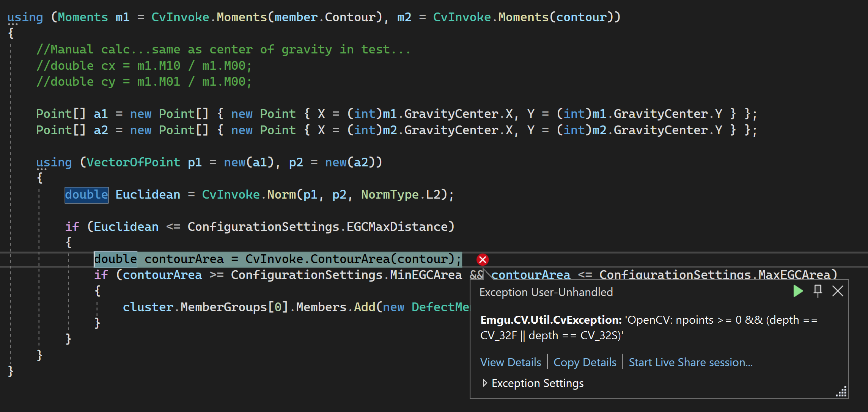Click the Manual calc comment line
This screenshot has width=868, height=412.
(x=224, y=49)
